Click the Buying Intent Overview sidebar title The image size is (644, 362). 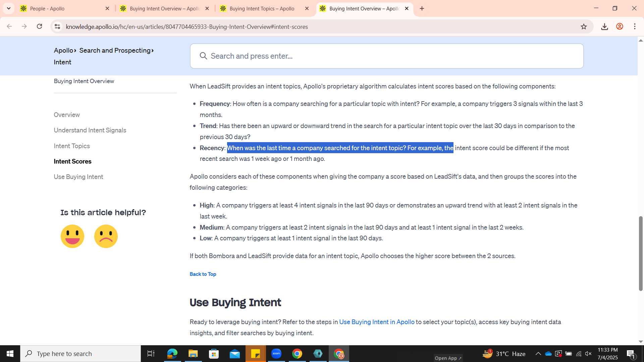point(84,81)
